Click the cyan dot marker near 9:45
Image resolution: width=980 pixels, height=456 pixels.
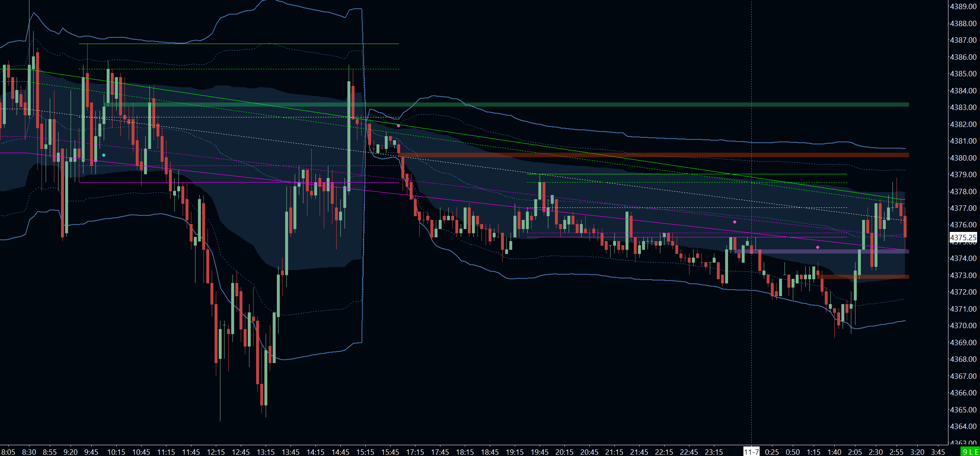click(x=104, y=155)
